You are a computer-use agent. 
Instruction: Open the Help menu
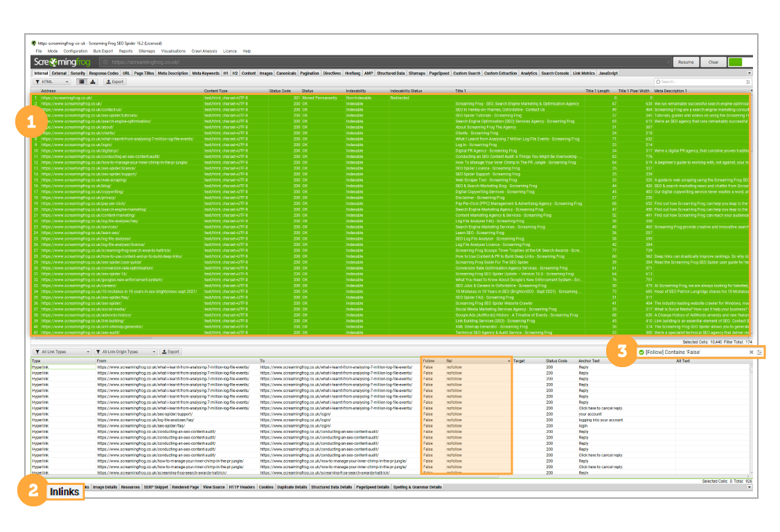pyautogui.click(x=247, y=51)
